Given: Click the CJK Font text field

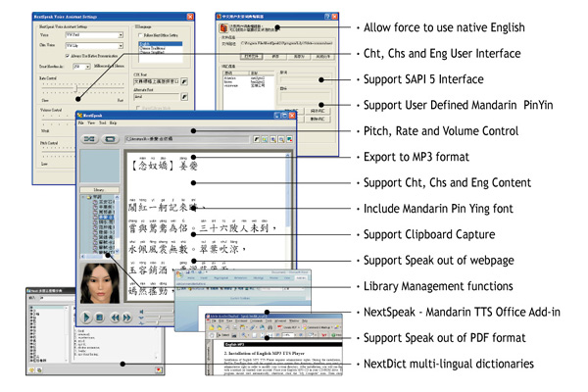Looking at the screenshot, I should [x=157, y=81].
